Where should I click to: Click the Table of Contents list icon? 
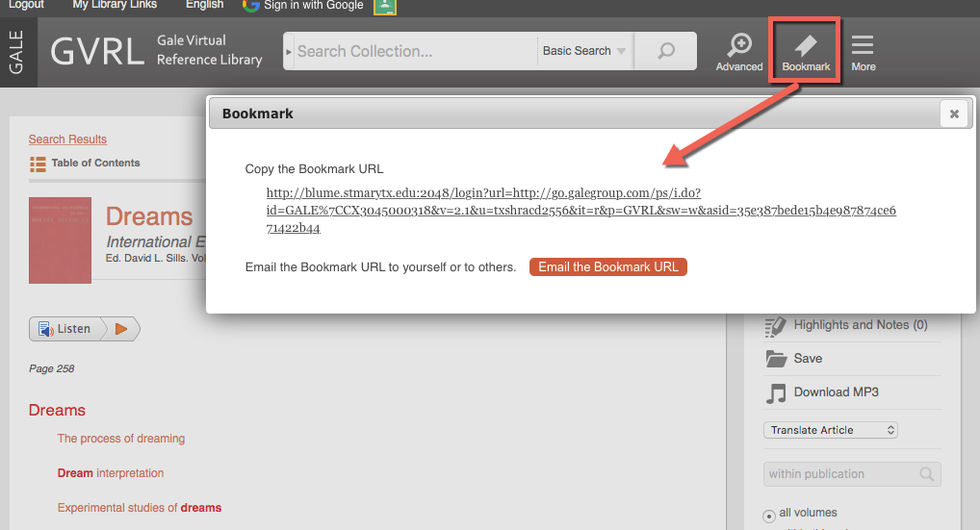[38, 164]
